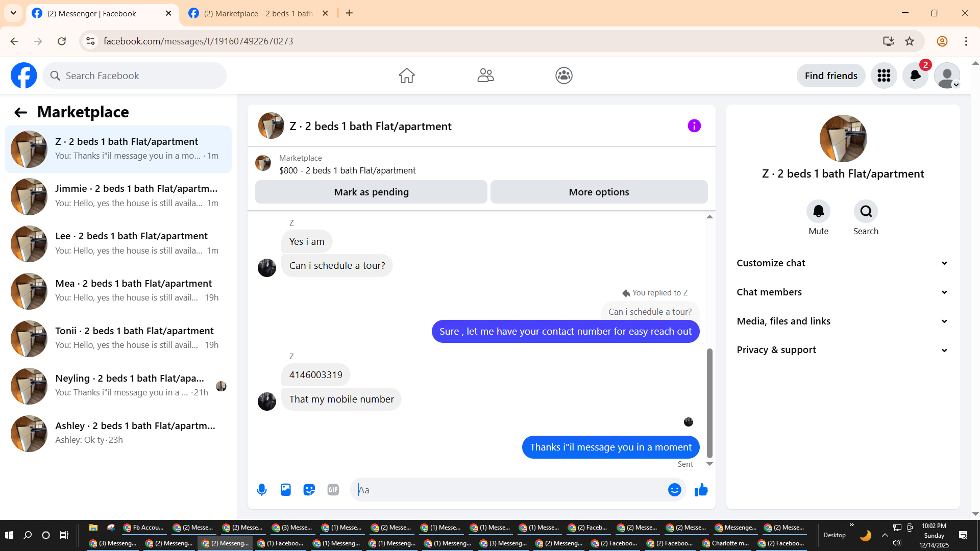Screen dimensions: 980x551
Task: Open Facebook notifications bell
Action: point(915,76)
